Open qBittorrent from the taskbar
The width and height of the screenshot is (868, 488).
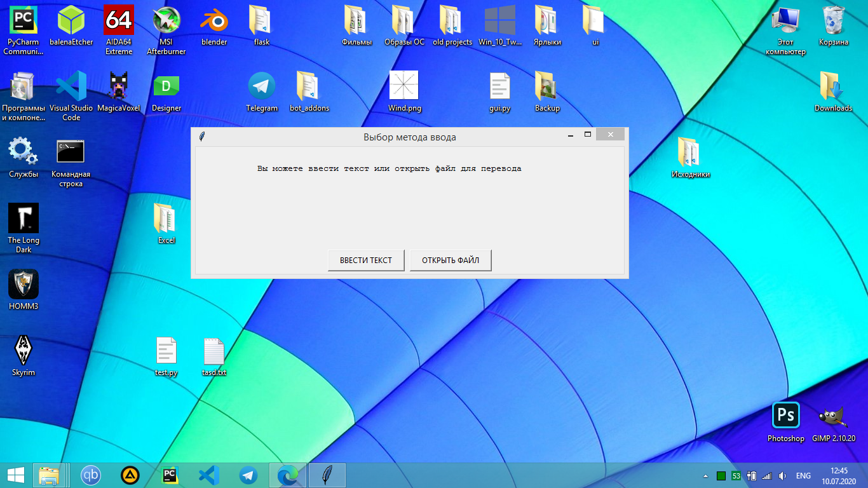91,475
